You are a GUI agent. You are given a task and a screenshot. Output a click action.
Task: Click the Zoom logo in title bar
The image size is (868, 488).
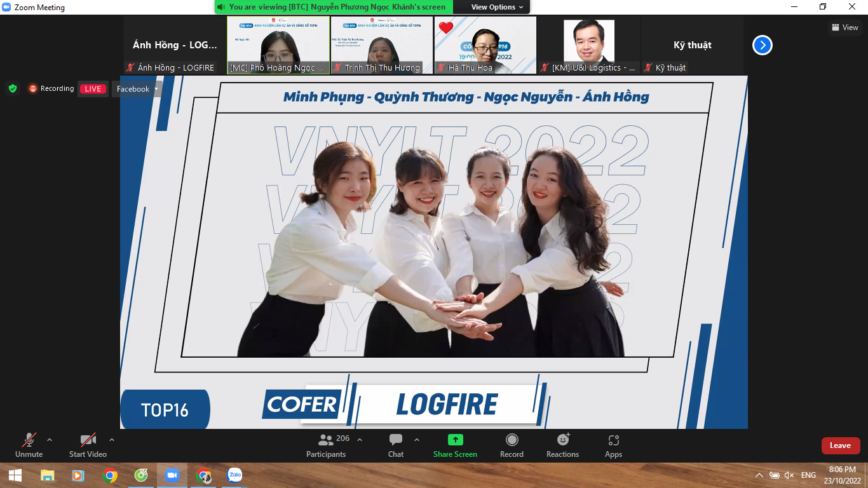pyautogui.click(x=7, y=8)
